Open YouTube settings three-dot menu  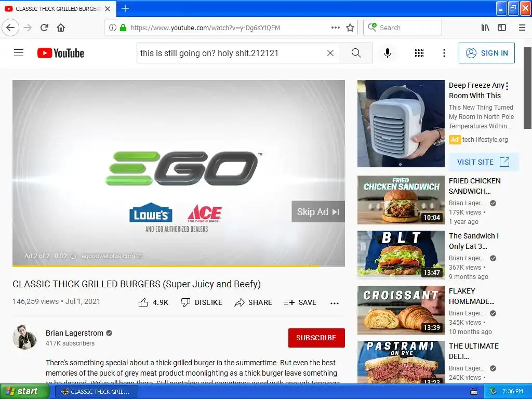(444, 53)
